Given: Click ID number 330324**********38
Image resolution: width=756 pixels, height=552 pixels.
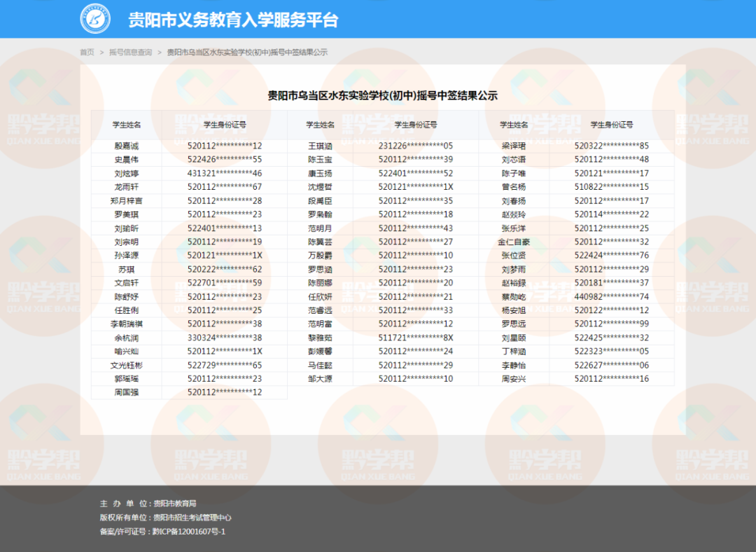Looking at the screenshot, I should point(225,338).
